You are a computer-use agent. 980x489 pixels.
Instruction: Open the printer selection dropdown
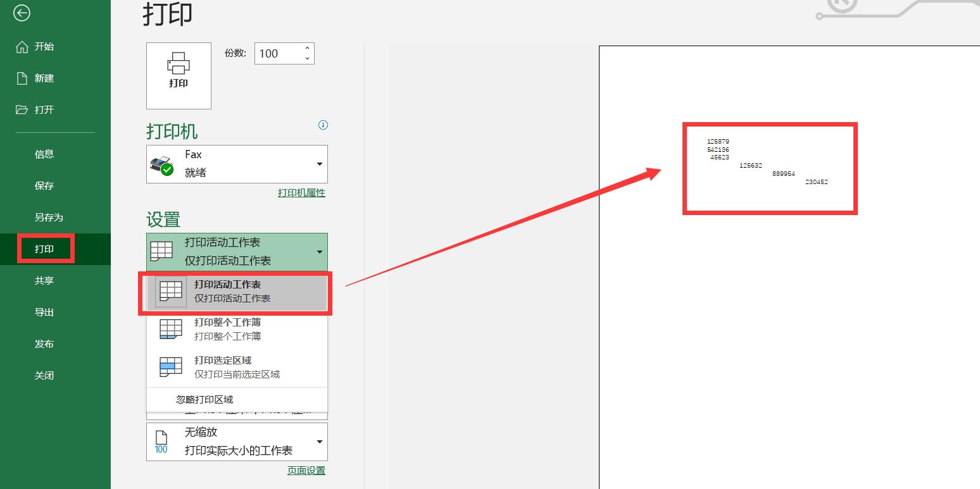pos(319,163)
